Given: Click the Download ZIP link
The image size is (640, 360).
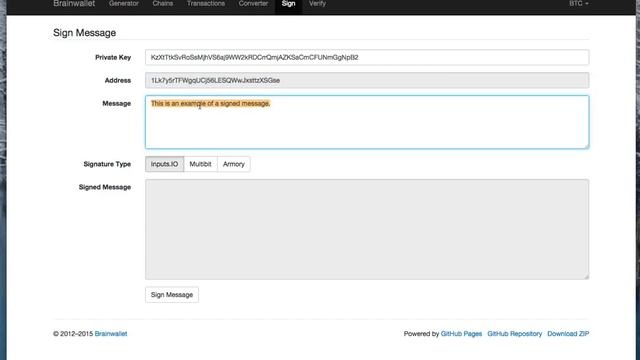Looking at the screenshot, I should [568, 334].
